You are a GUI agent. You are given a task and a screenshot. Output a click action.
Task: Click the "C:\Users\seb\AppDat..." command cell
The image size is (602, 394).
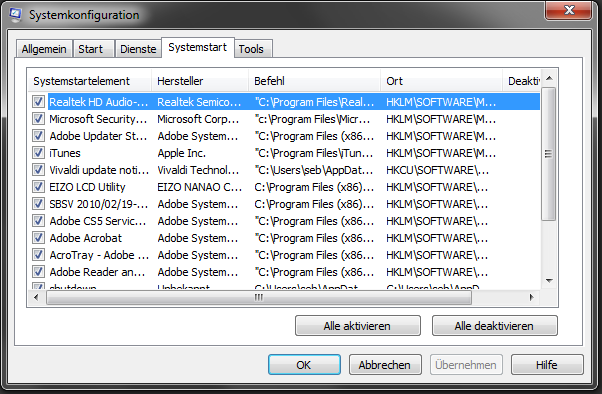pos(314,170)
